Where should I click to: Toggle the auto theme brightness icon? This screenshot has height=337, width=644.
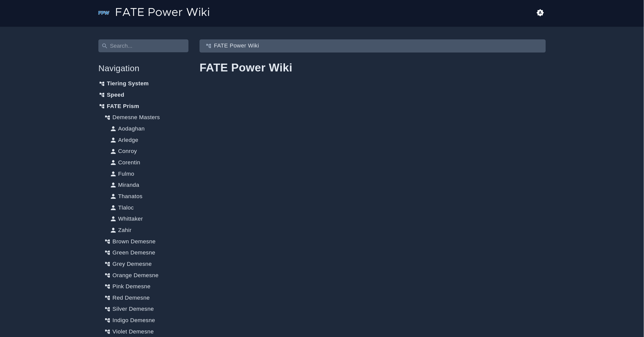tap(540, 13)
